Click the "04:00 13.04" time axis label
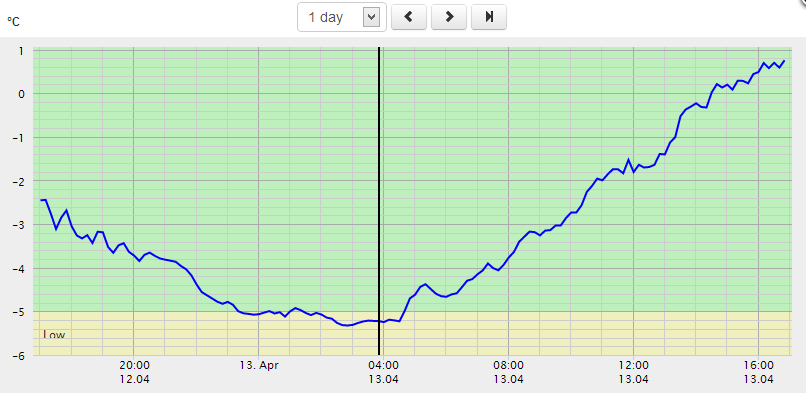This screenshot has width=806, height=393. pos(383,372)
